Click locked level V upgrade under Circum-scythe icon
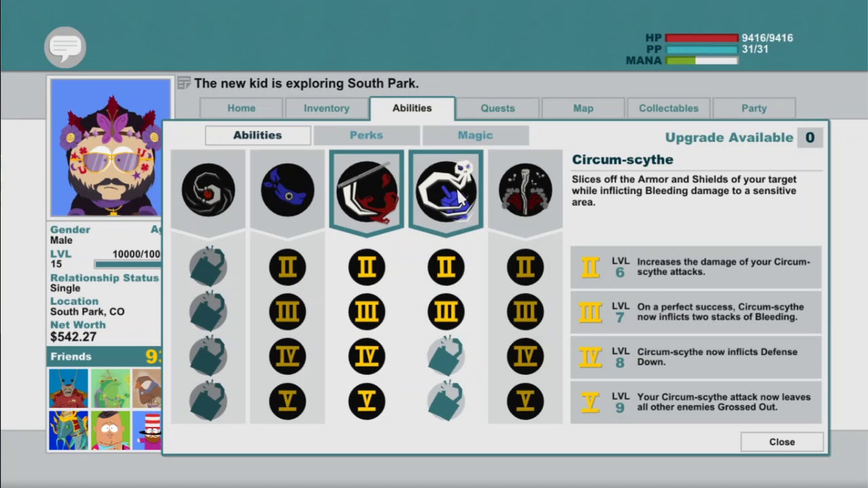 pos(446,401)
